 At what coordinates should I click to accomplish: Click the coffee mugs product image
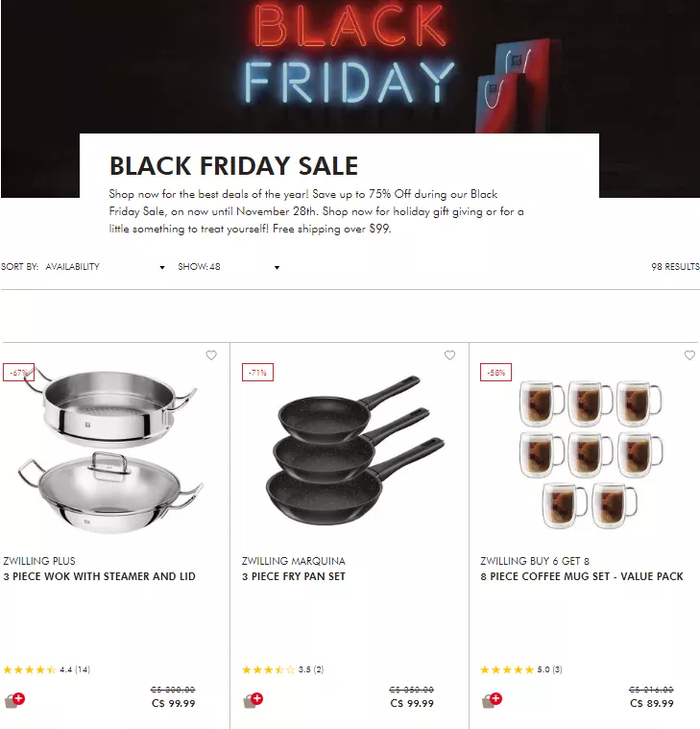(x=591, y=454)
